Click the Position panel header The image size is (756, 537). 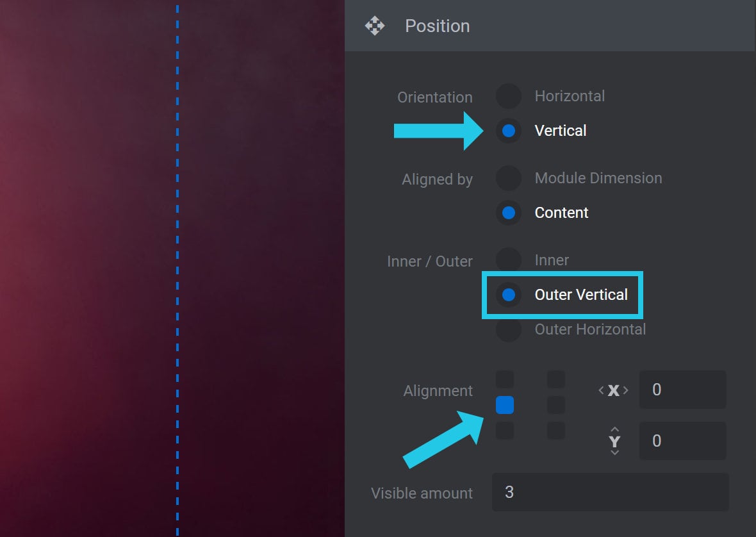click(550, 26)
